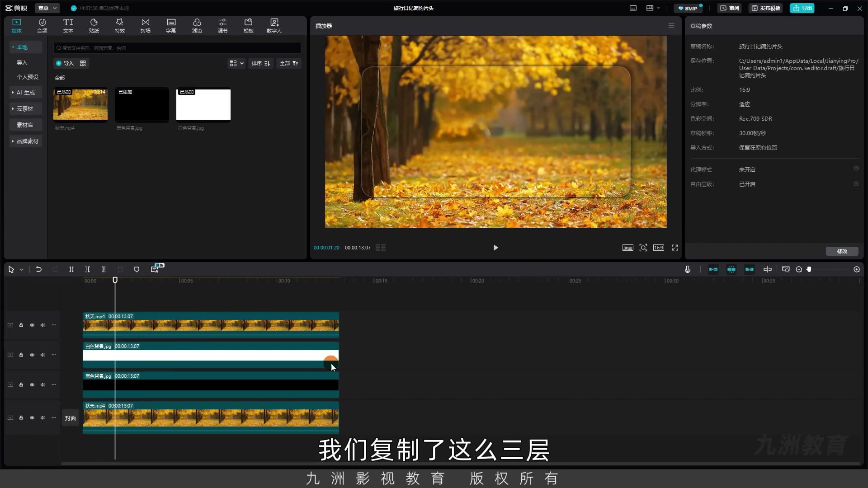Screen dimensions: 868x488
Task: Open the player panel menu icon
Action: coord(671,26)
